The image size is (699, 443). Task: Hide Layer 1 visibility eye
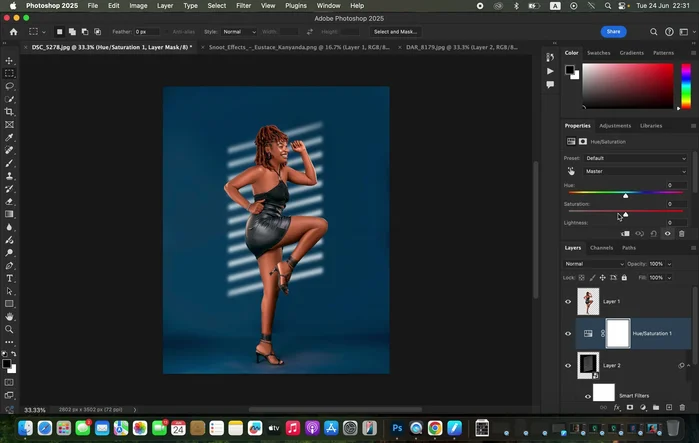point(568,301)
